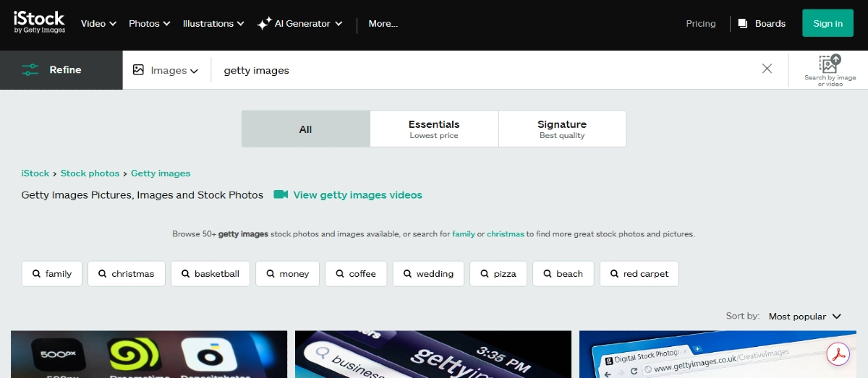
Task: Search the coffee suggestion chip
Action: [356, 274]
